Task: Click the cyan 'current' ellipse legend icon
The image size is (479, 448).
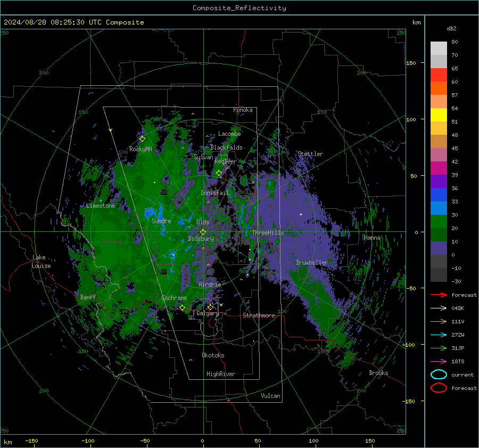Action: click(439, 374)
